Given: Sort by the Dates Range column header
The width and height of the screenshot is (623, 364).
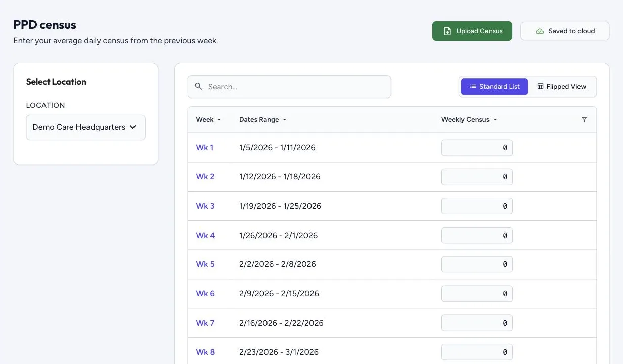Looking at the screenshot, I should pyautogui.click(x=263, y=120).
